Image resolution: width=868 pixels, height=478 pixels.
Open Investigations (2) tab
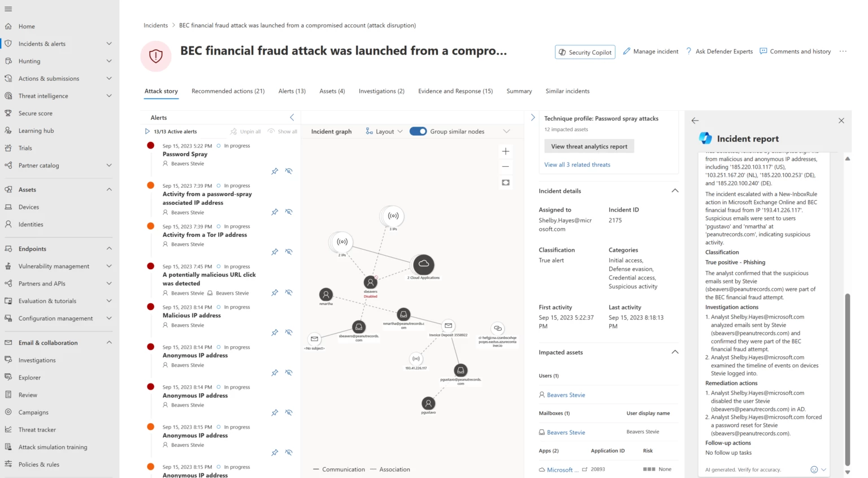click(381, 91)
